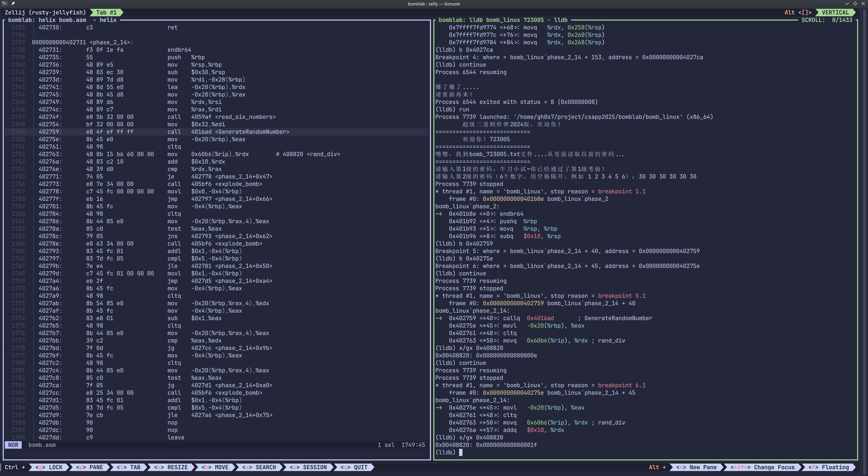Enter SEARCH mode in status bar
This screenshot has height=476, width=868.
(259, 467)
